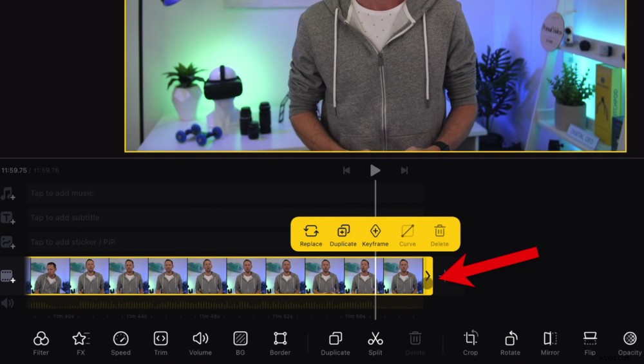644x364 pixels.
Task: Click the add video clip icon
Action: click(8, 276)
